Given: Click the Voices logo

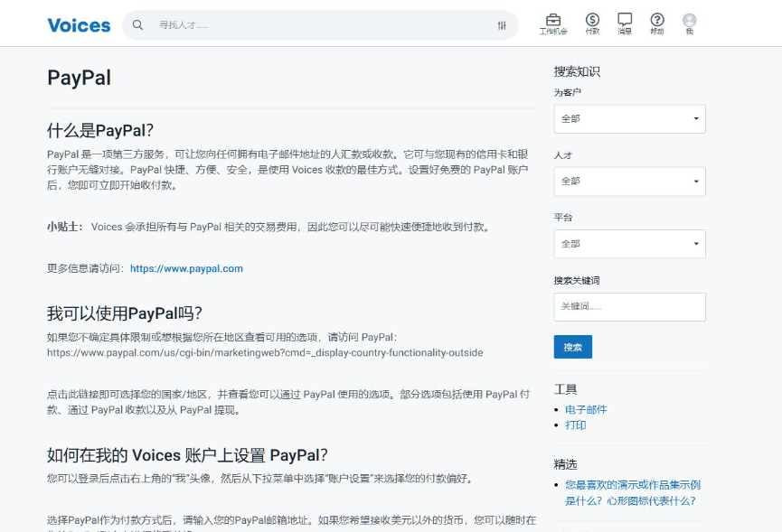Looking at the screenshot, I should point(79,25).
